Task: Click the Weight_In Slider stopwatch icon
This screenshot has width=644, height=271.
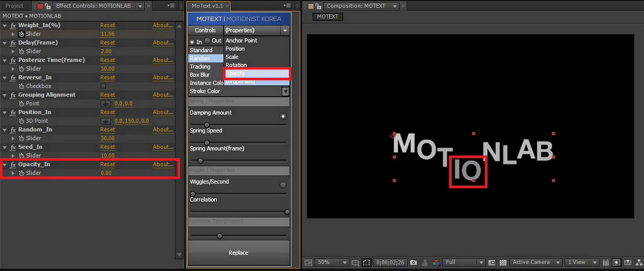Action: 21,34
